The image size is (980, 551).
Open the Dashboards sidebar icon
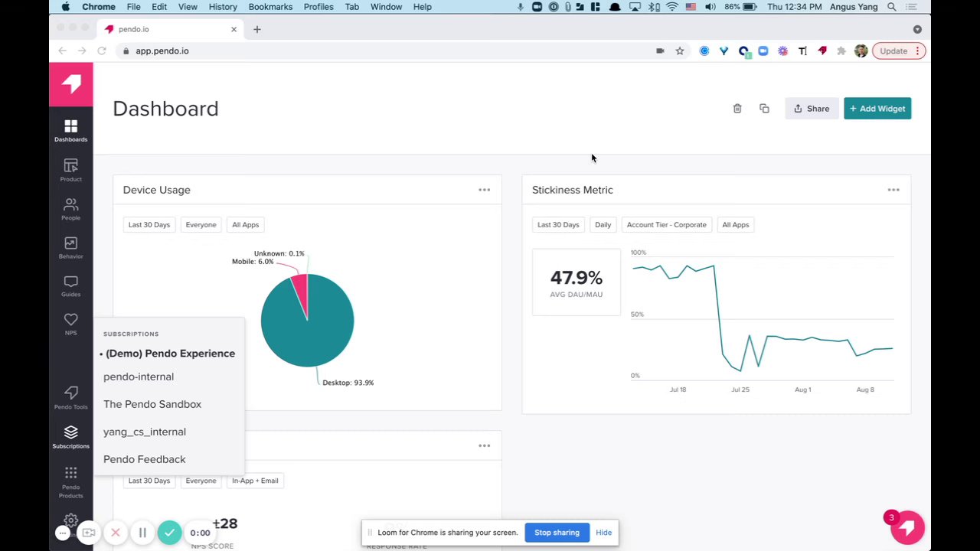coord(70,131)
